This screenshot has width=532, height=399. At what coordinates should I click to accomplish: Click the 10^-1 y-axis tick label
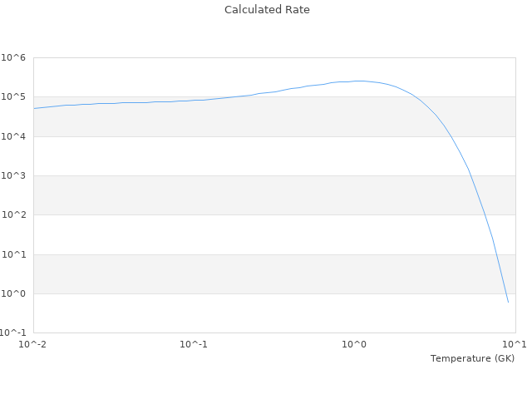pos(15,333)
